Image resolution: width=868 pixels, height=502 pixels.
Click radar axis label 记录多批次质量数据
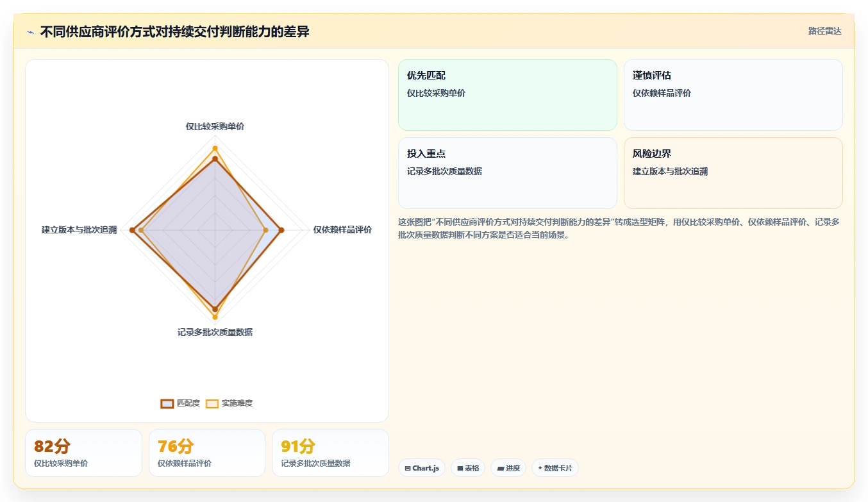(x=215, y=332)
